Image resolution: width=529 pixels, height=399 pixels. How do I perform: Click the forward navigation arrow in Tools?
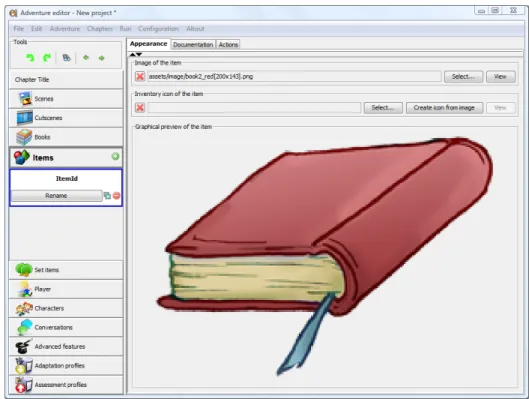pos(102,58)
